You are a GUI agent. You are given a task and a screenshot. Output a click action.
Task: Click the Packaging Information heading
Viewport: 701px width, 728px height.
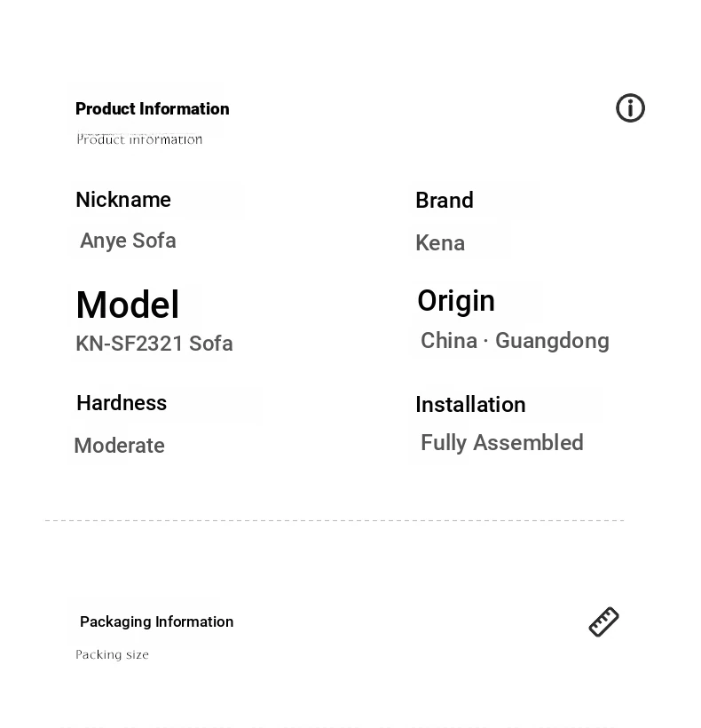[157, 621]
